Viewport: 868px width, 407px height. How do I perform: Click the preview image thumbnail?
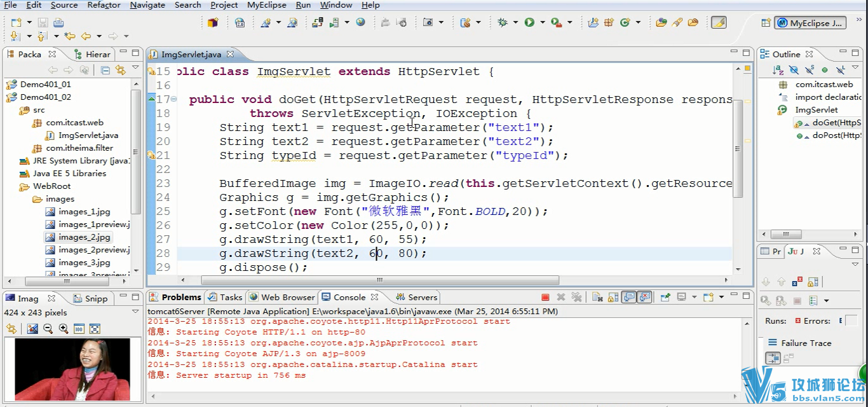point(72,369)
